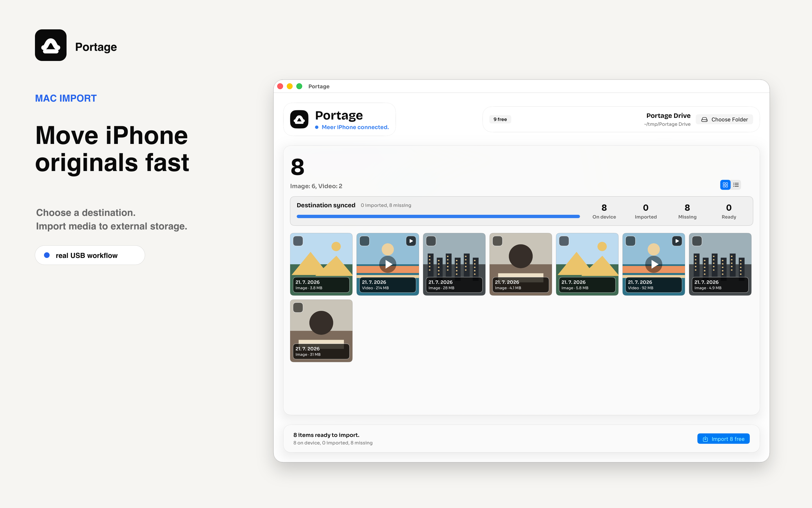Viewport: 812px width, 508px height.
Task: Play the 92 MB video preview
Action: click(x=654, y=264)
